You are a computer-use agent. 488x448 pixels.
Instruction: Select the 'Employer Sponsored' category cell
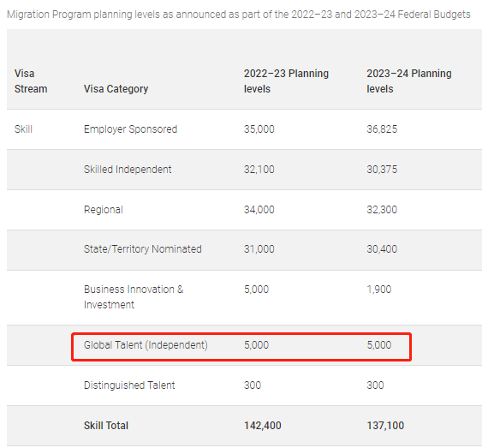(130, 129)
